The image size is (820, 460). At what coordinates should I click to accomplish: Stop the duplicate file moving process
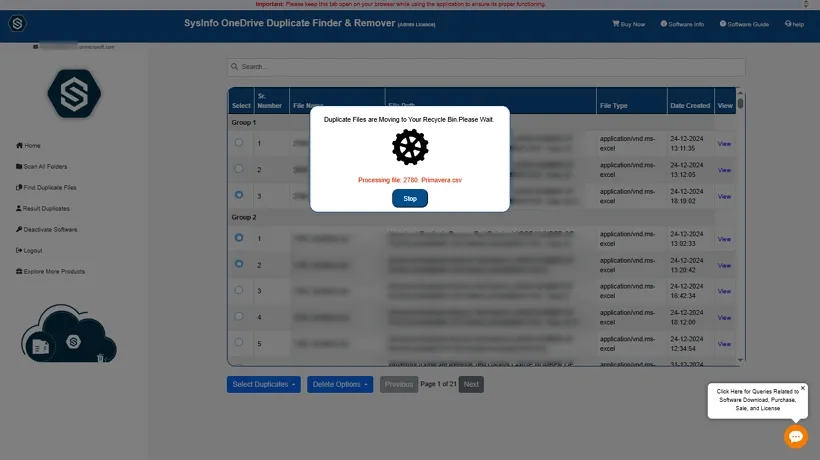(x=410, y=199)
